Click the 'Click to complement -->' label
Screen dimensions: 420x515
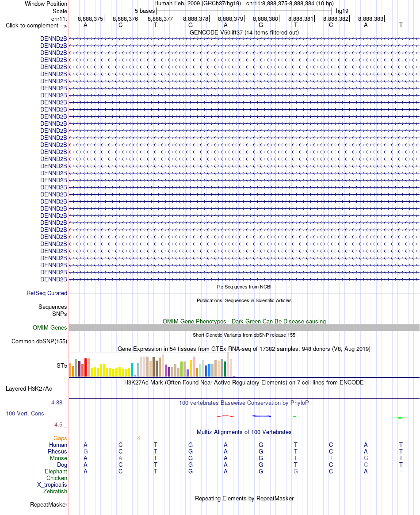tap(36, 26)
